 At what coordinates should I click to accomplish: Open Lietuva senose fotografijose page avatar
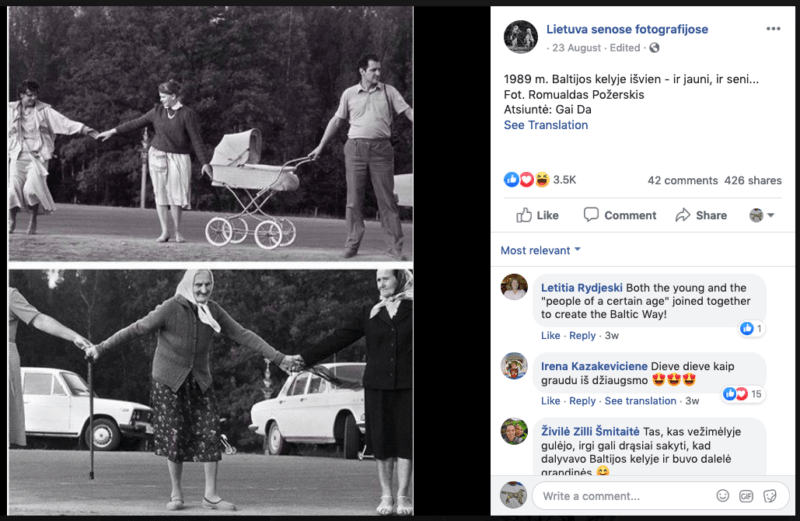tap(521, 37)
